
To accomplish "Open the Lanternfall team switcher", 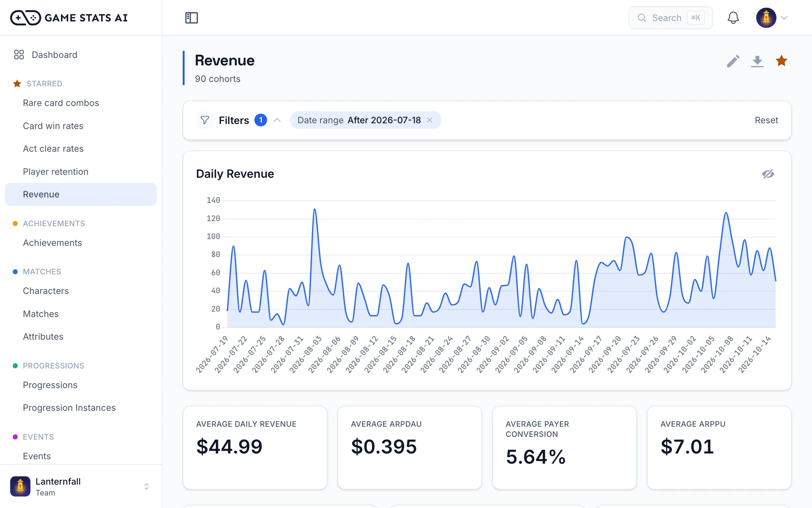I will 81,486.
